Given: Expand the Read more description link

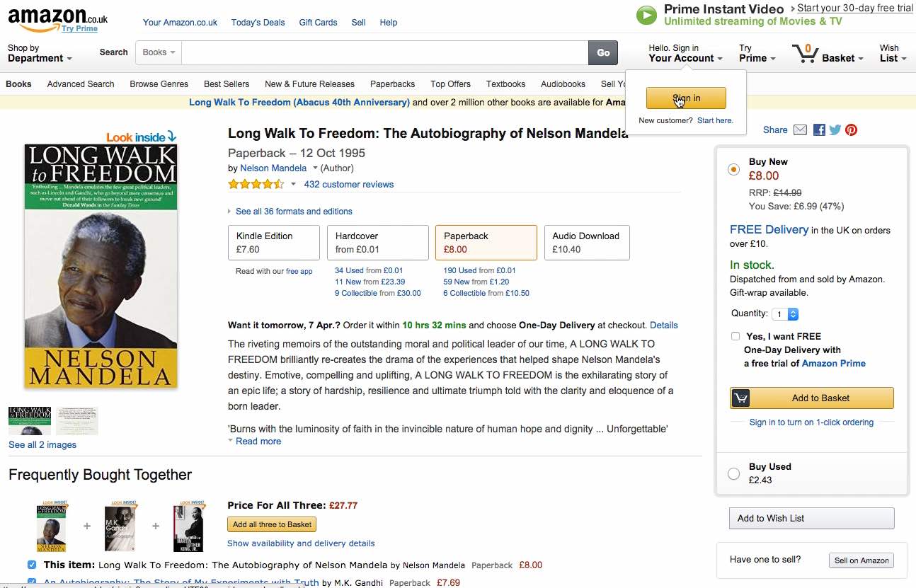Looking at the screenshot, I should click(258, 442).
